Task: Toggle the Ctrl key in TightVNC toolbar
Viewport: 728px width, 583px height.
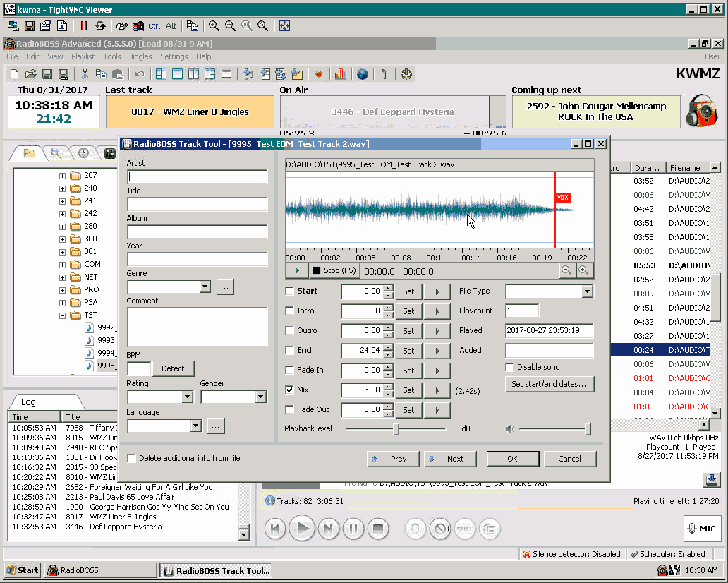Action: pyautogui.click(x=154, y=26)
